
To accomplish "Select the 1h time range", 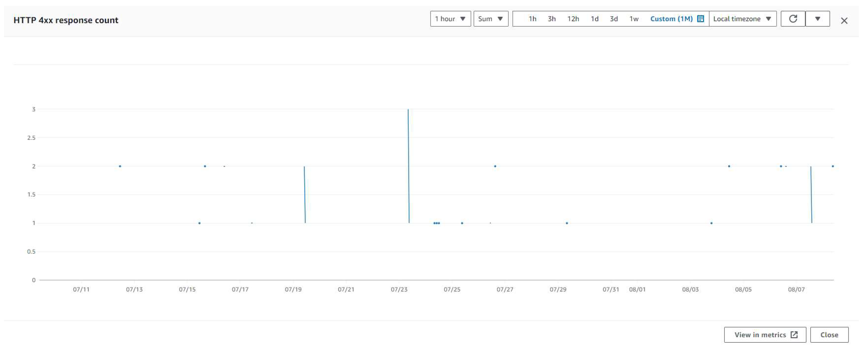I will coord(532,19).
